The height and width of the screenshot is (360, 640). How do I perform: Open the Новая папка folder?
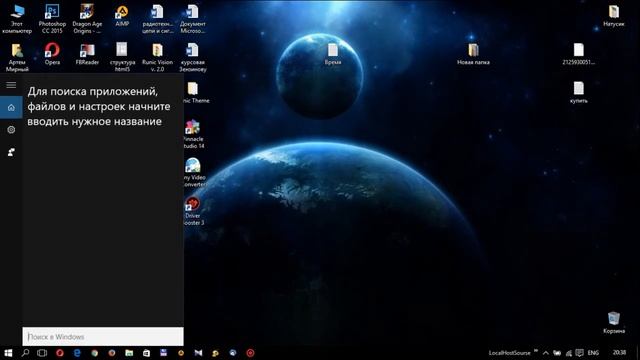coord(473,54)
